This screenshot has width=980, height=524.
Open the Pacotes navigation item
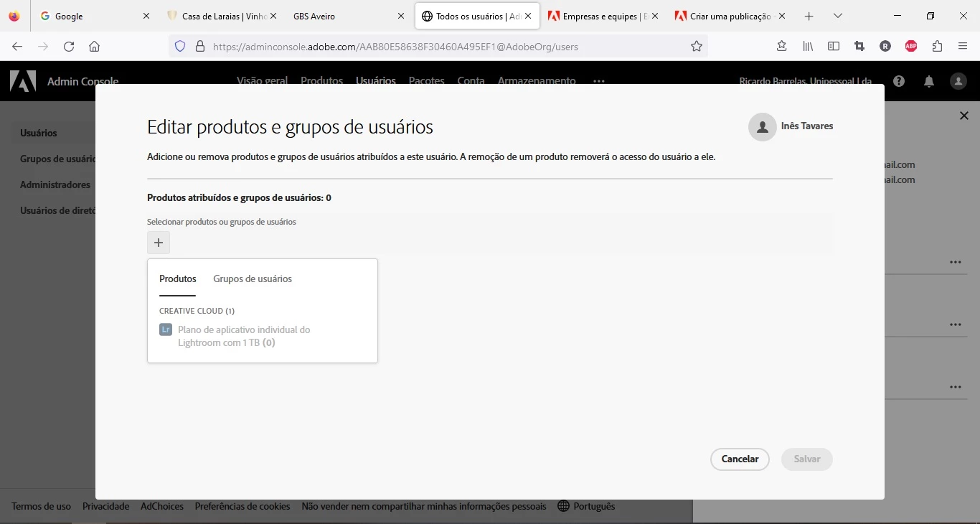click(427, 81)
